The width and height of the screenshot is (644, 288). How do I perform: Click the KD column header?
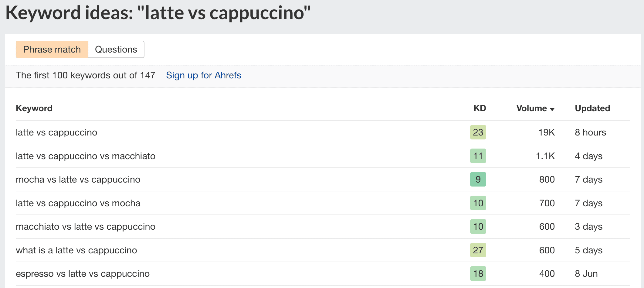480,108
